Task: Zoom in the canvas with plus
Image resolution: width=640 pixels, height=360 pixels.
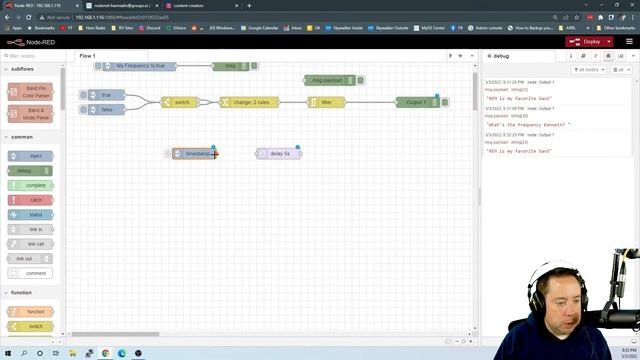Action: point(471,341)
